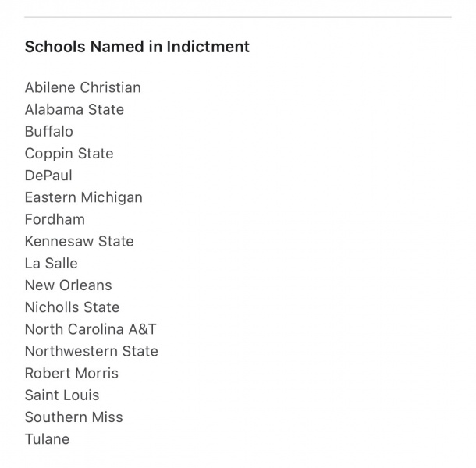Image resolution: width=476 pixels, height=468 pixels.
Task: Pick Fordham in the schools list
Action: click(55, 219)
